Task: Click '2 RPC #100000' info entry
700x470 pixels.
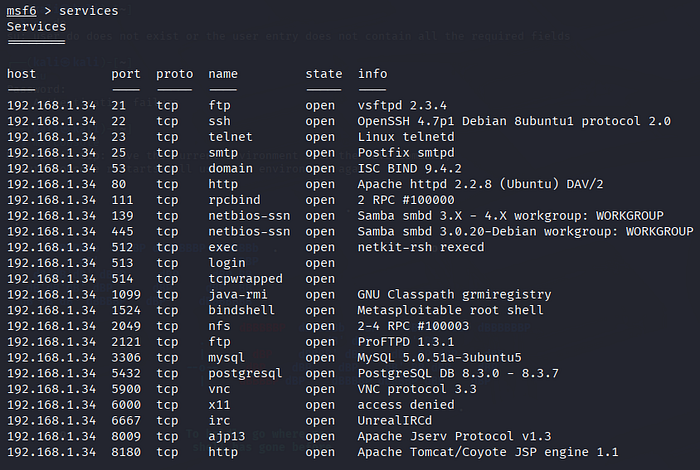Action: point(406,200)
